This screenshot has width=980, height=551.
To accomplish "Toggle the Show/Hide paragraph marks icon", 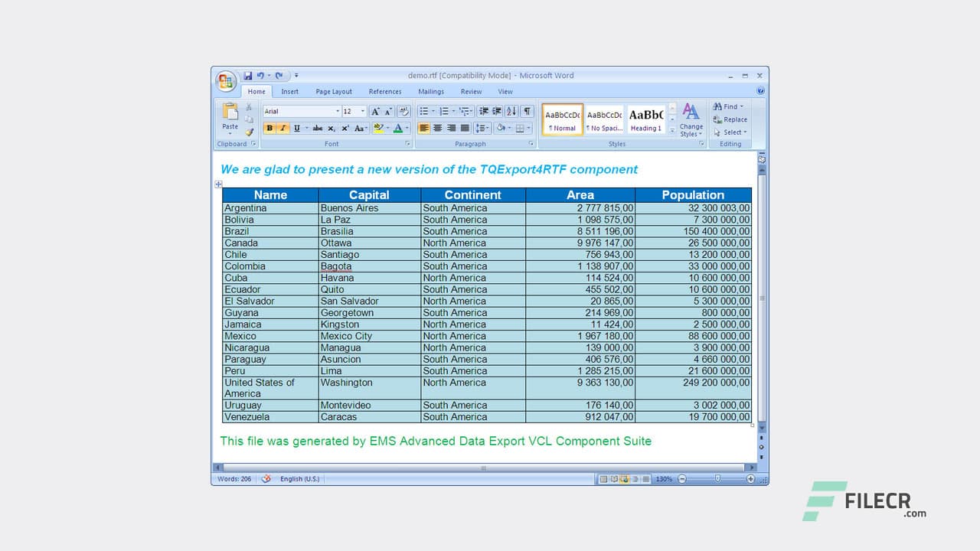I will pyautogui.click(x=528, y=112).
